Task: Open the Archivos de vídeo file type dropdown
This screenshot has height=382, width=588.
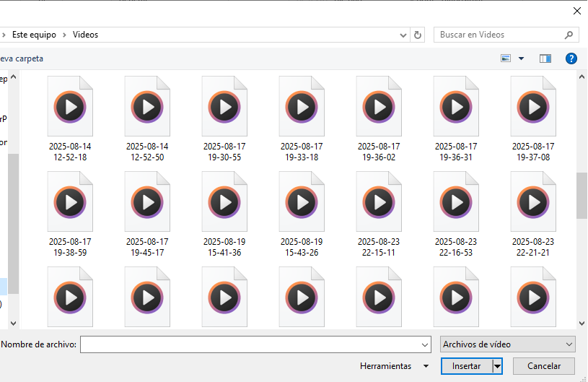Action: [507, 344]
